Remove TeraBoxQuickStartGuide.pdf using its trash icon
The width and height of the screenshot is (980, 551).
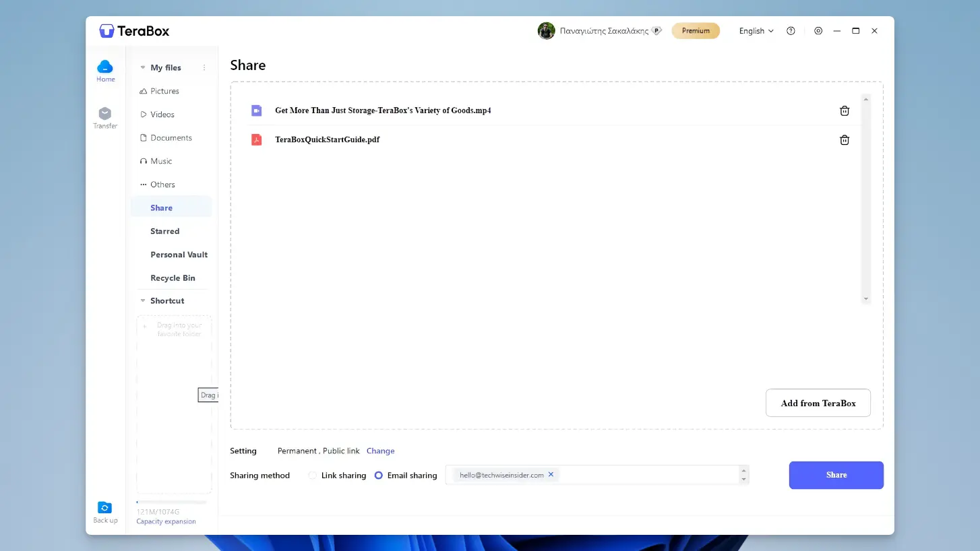[x=844, y=139]
